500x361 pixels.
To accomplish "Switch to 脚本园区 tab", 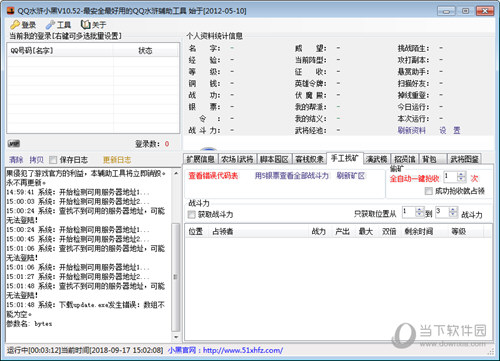I will point(274,159).
